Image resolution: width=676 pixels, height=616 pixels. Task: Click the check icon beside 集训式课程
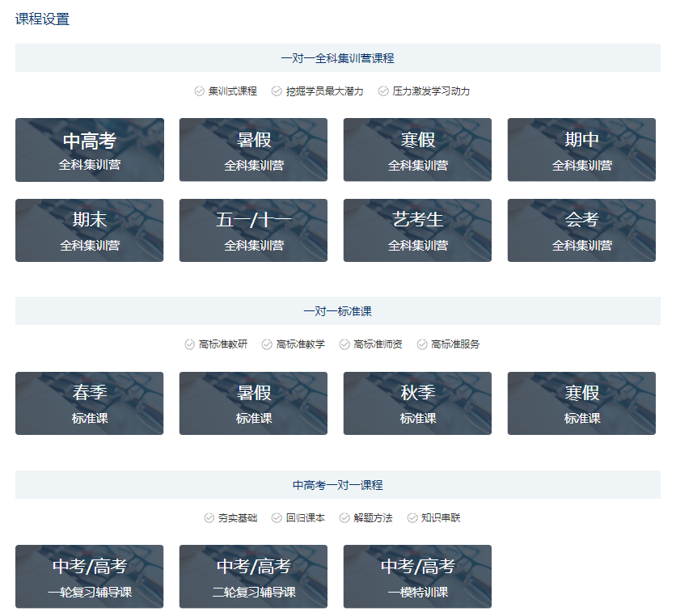click(x=200, y=91)
